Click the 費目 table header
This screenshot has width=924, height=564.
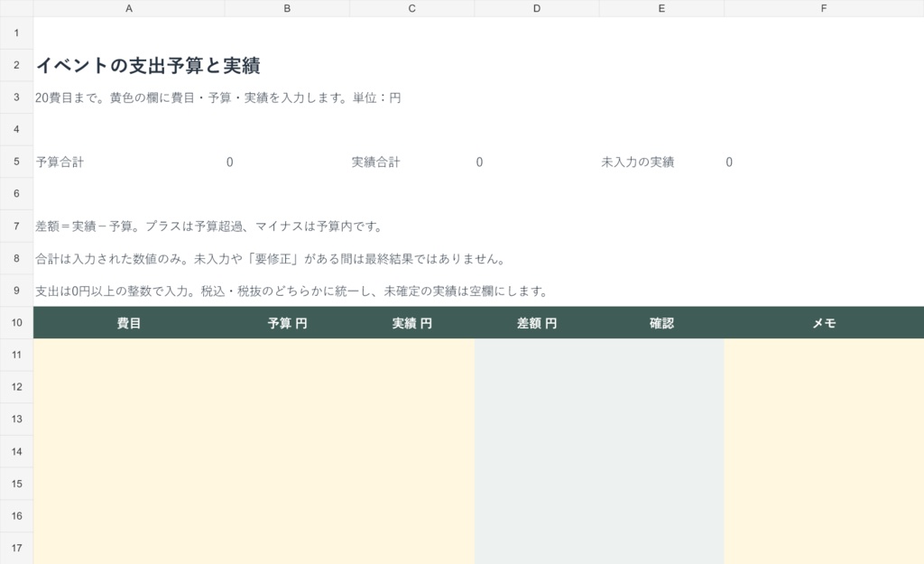click(x=128, y=323)
